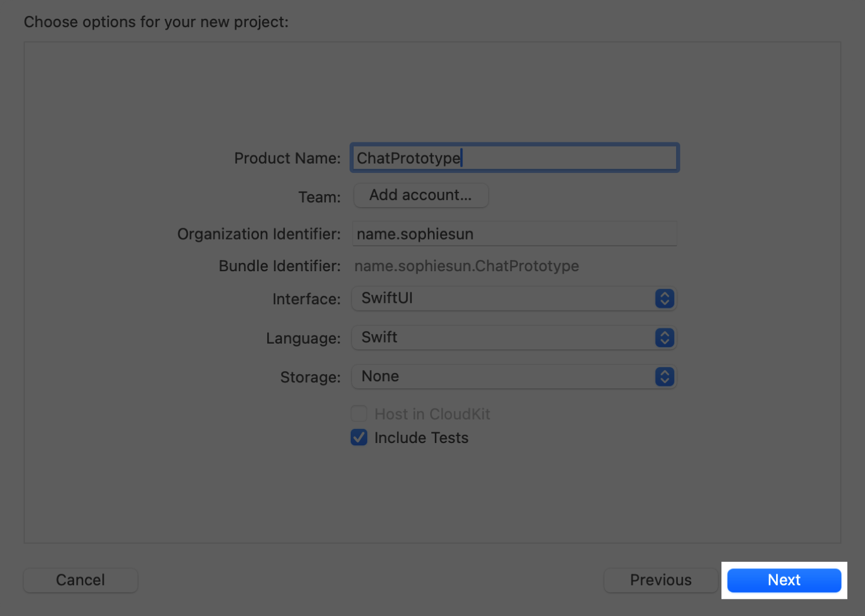Click the Host in CloudKit label
865x616 pixels.
coord(432,414)
